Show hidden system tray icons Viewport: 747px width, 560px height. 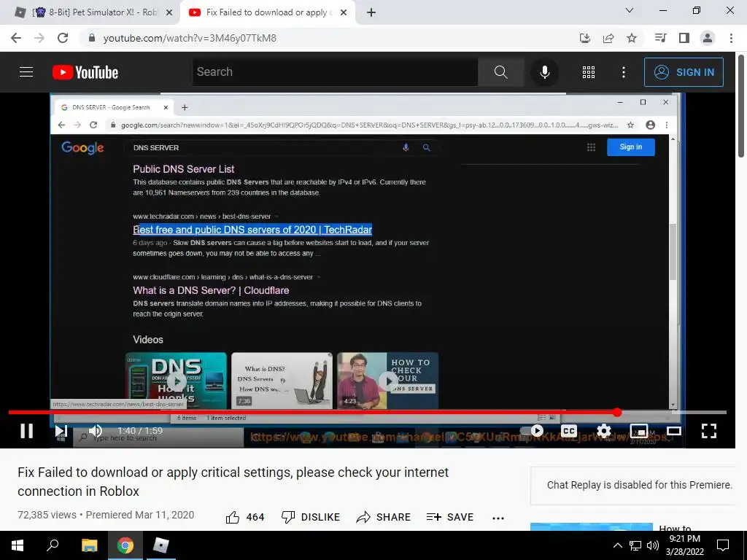click(617, 545)
